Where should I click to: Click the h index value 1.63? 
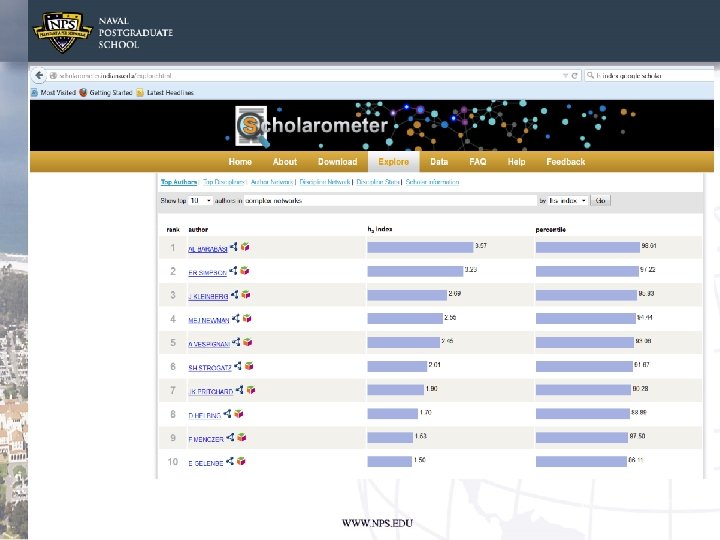pyautogui.click(x=421, y=436)
